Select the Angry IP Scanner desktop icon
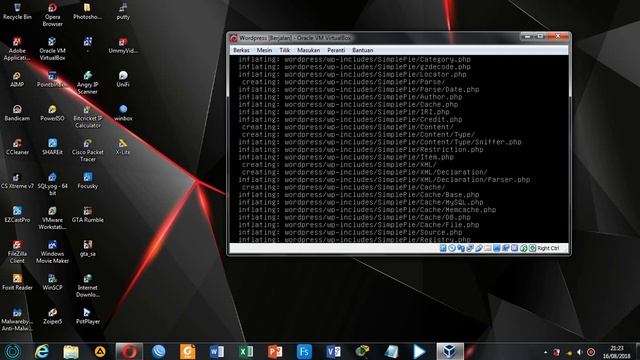This screenshot has width=640, height=360. [x=87, y=82]
